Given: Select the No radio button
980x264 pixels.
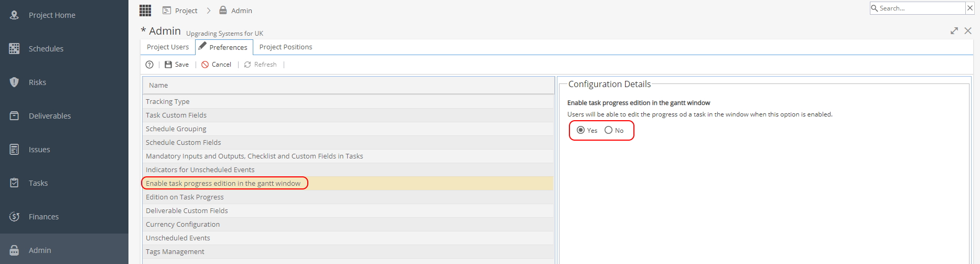Looking at the screenshot, I should click(608, 130).
